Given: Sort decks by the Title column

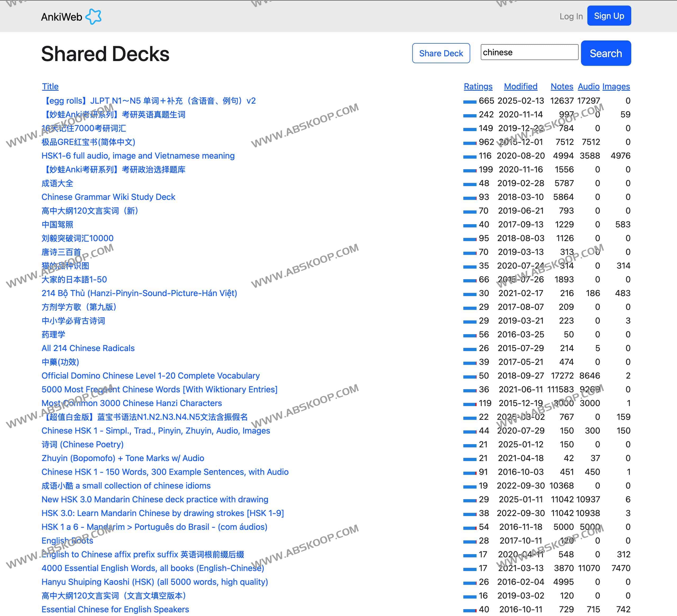Looking at the screenshot, I should 50,86.
